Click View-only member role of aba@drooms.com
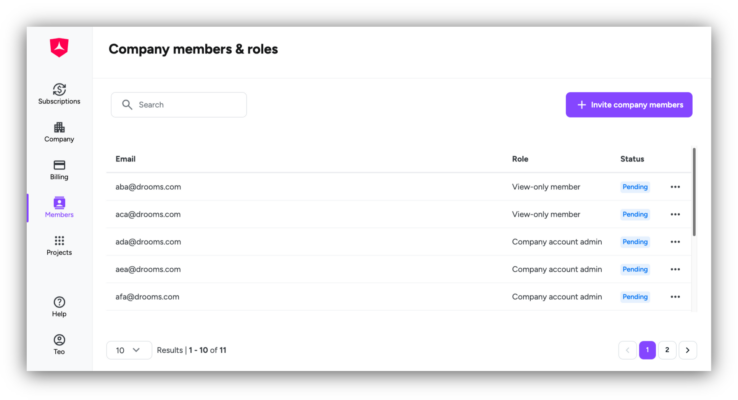 tap(546, 187)
